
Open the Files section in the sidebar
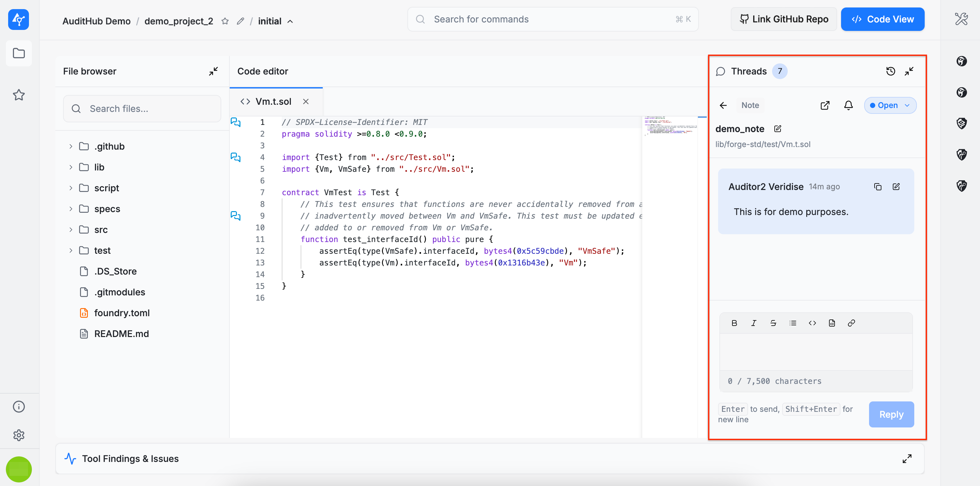[x=19, y=53]
